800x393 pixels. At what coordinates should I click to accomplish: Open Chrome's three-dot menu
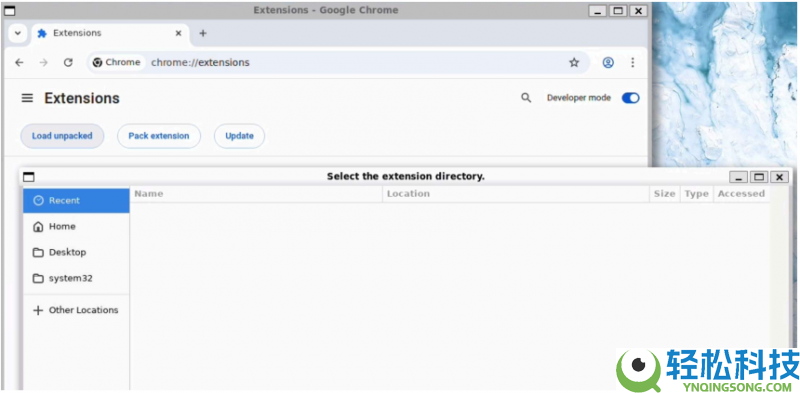pos(633,62)
